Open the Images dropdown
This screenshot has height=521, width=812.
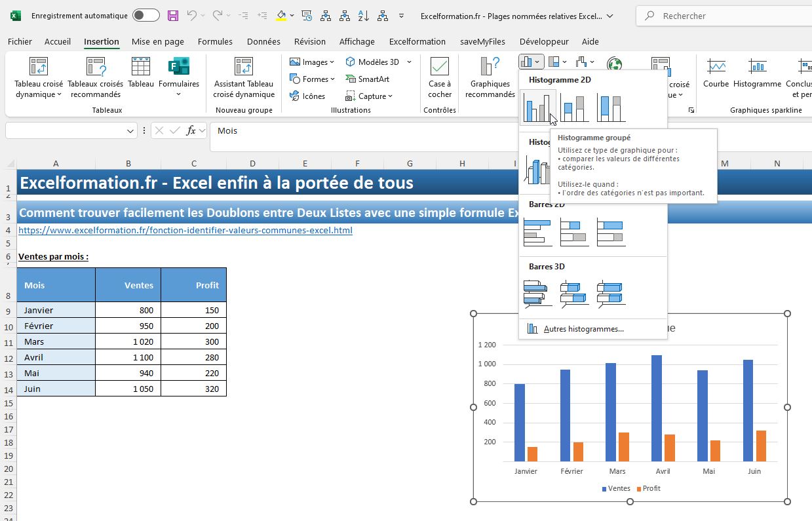312,62
